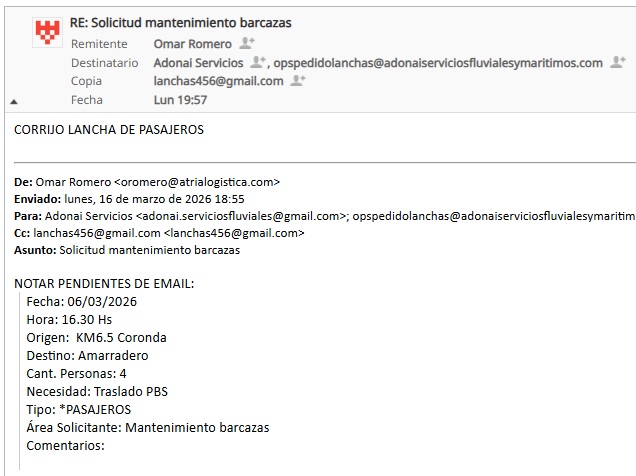Click sender name Omar Romero
The width and height of the screenshot is (636, 476).
pyautogui.click(x=192, y=44)
